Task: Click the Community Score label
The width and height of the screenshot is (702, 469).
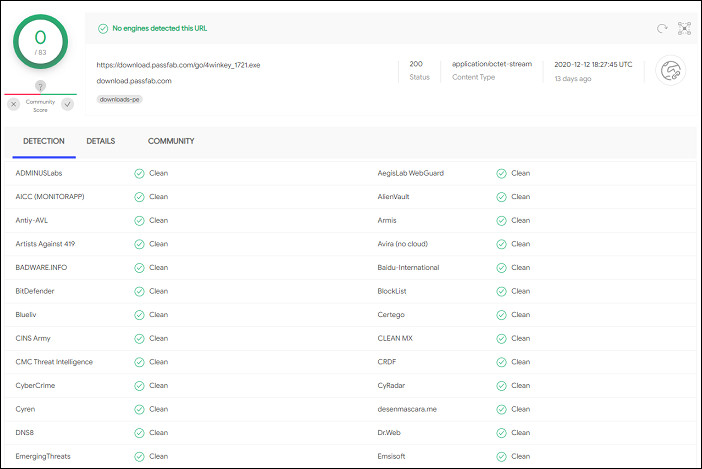Action: pyautogui.click(x=40, y=106)
